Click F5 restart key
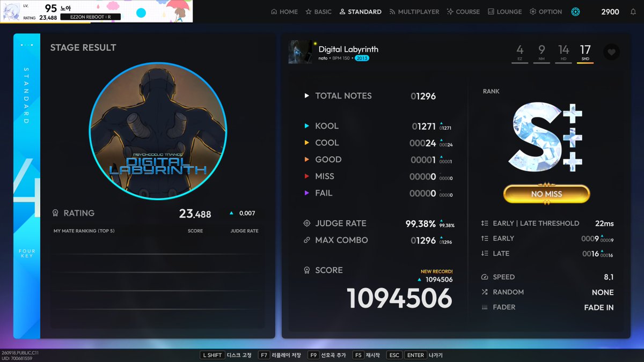This screenshot has height=362, width=644. [x=358, y=355]
